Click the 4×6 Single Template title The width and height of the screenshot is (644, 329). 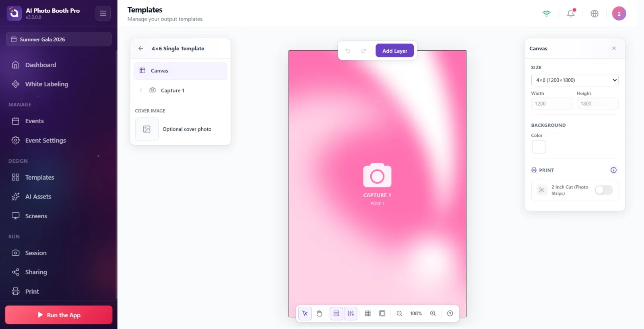coord(178,48)
